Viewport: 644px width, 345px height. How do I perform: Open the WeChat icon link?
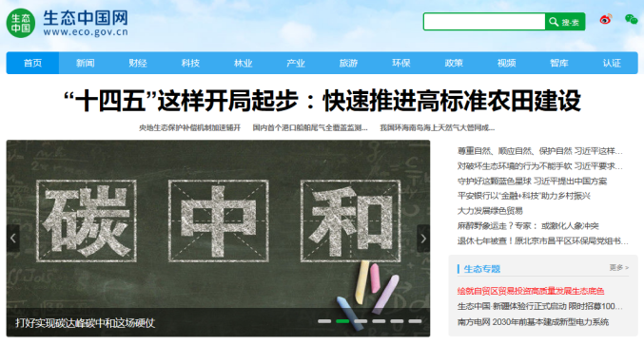(x=631, y=19)
